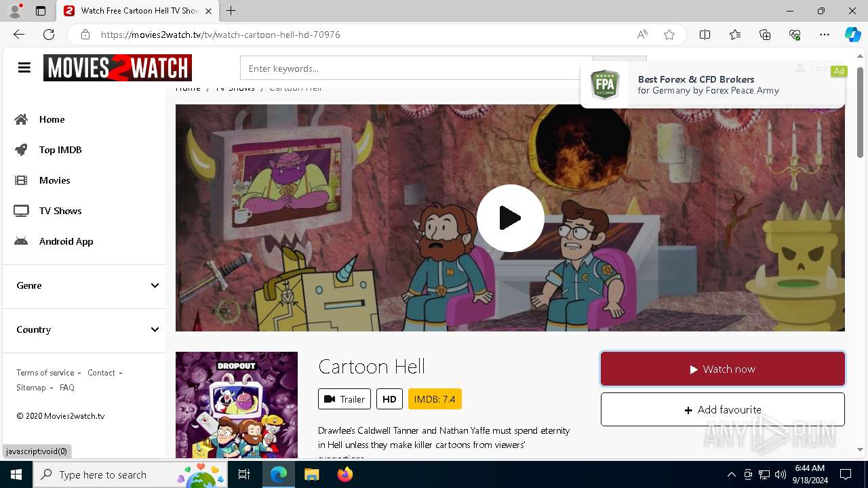Viewport: 868px width, 488px height.
Task: Open Copilot sidebar icon
Action: [x=852, y=35]
